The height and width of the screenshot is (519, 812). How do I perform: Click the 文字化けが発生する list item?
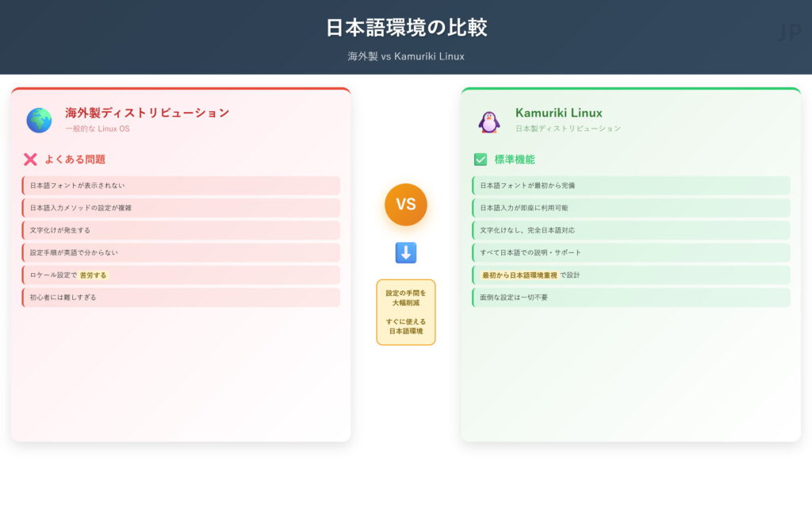tap(181, 230)
